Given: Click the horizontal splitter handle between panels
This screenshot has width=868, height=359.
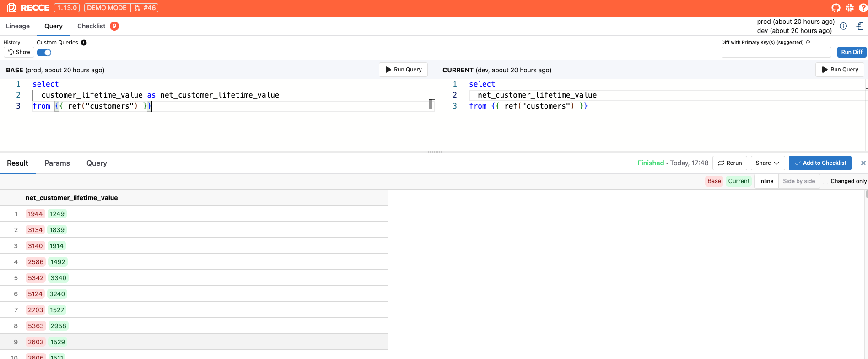Looking at the screenshot, I should tap(435, 152).
